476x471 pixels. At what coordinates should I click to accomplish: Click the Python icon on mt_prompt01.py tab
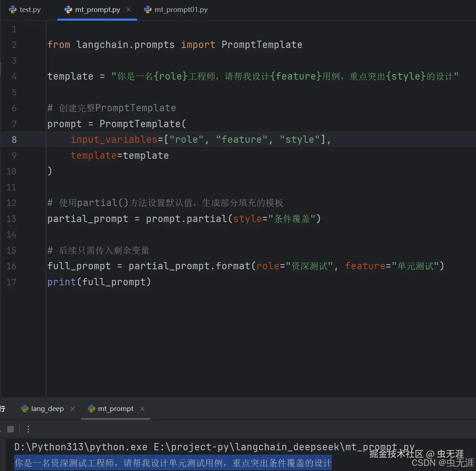pyautogui.click(x=148, y=10)
